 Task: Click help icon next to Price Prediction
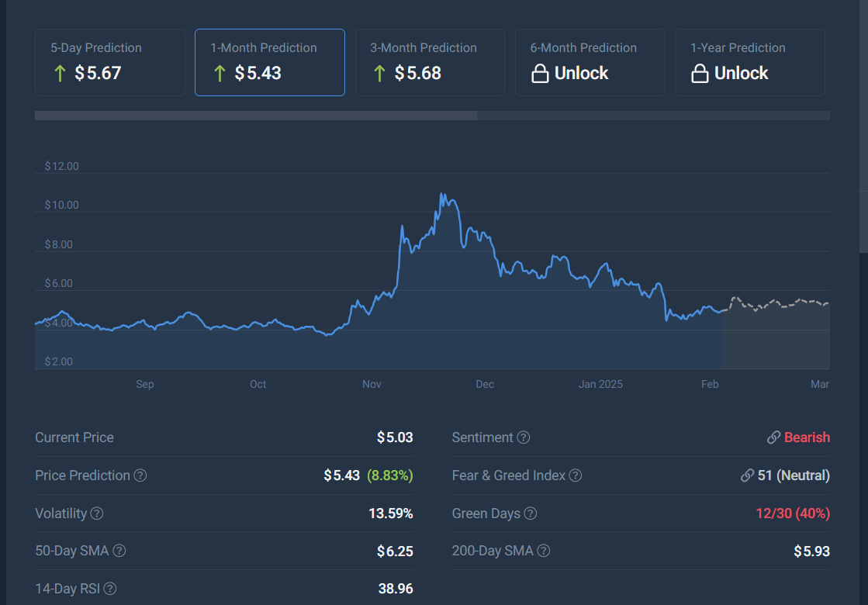click(140, 475)
